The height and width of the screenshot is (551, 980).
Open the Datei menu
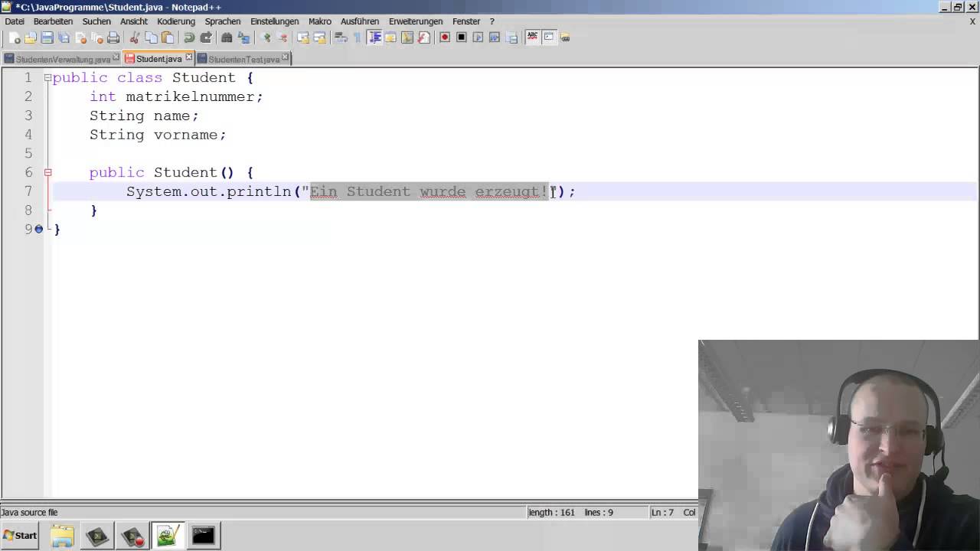pos(15,21)
